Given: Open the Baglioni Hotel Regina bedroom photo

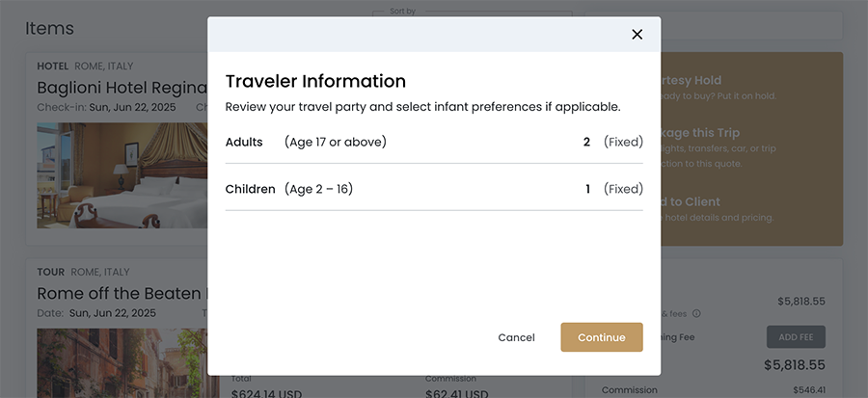Looking at the screenshot, I should point(121,174).
